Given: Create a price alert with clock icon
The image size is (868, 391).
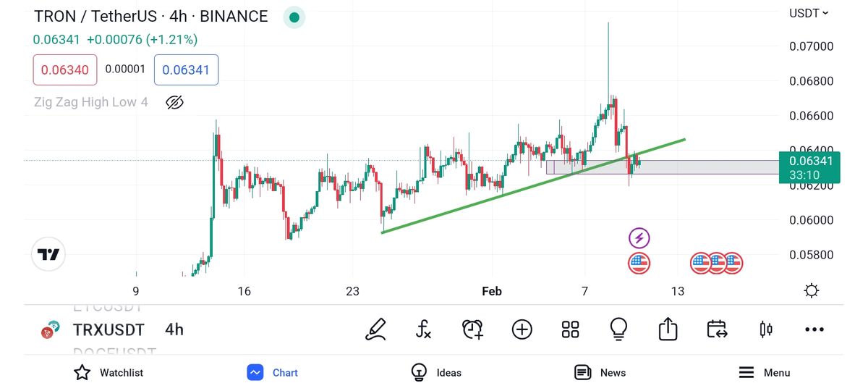Looking at the screenshot, I should coord(472,329).
